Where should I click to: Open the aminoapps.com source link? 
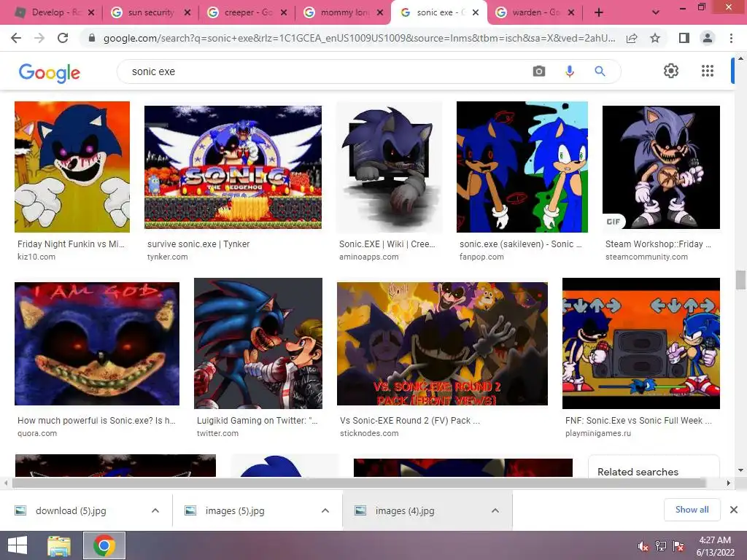pyautogui.click(x=368, y=257)
